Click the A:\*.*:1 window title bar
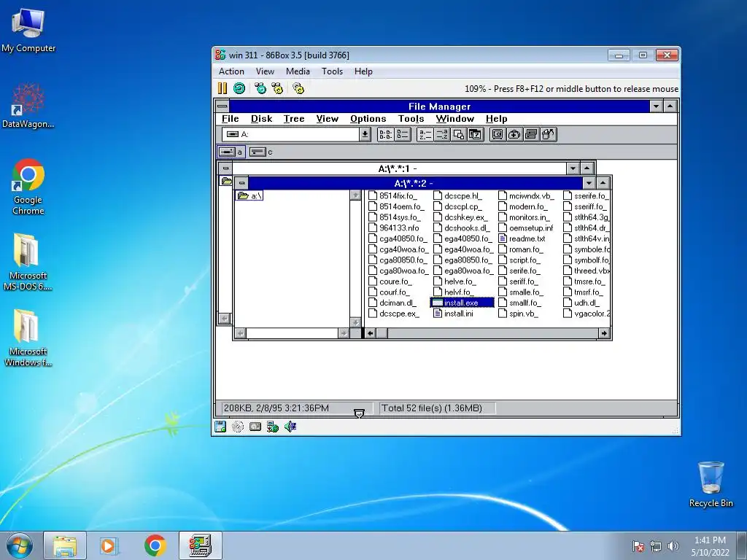747x560 pixels. [398, 168]
